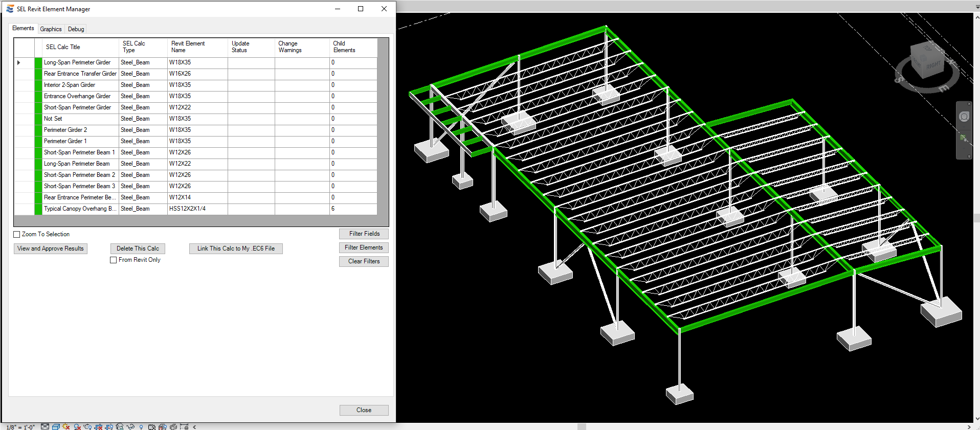This screenshot has width=980, height=430.
Task: Click the Unlocked 3D View house icon
Action: [119, 426]
